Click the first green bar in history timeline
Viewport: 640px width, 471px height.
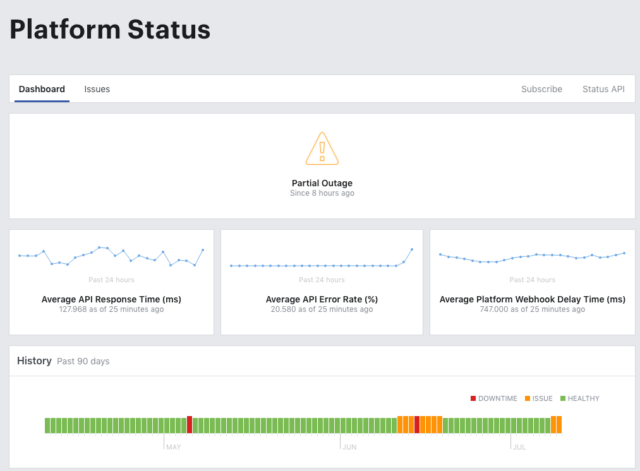tap(47, 425)
